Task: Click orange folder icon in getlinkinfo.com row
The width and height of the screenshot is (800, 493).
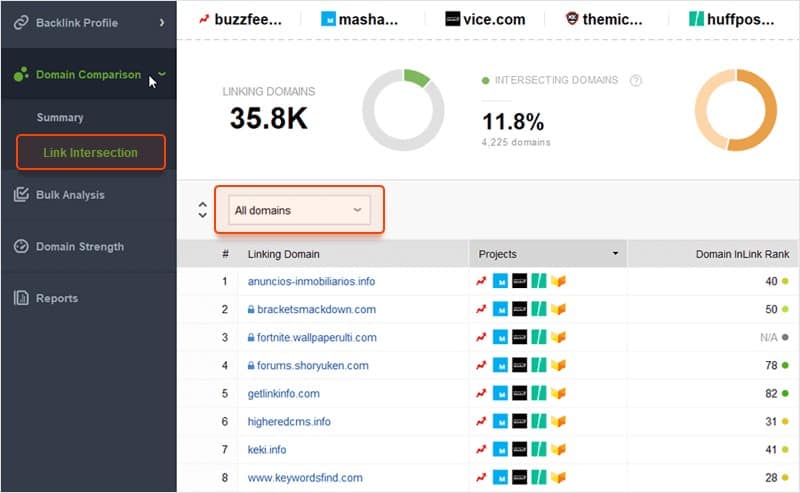Action: click(x=558, y=393)
